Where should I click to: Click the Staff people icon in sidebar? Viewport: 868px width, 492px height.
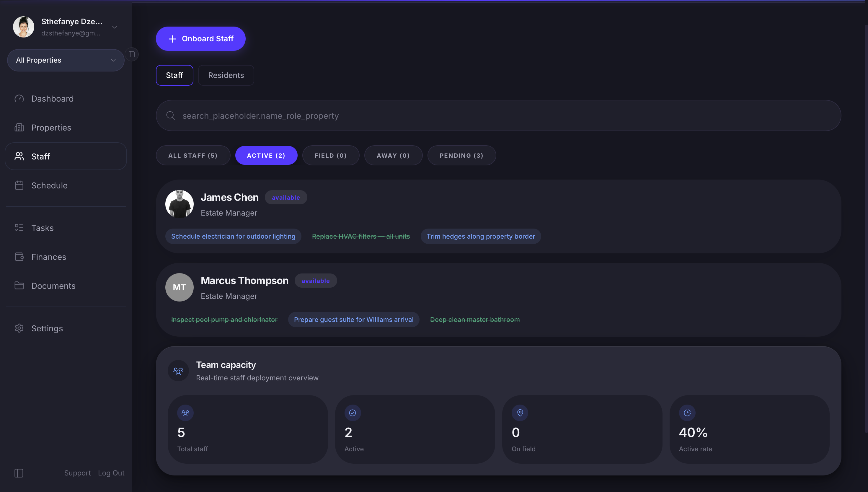point(19,156)
